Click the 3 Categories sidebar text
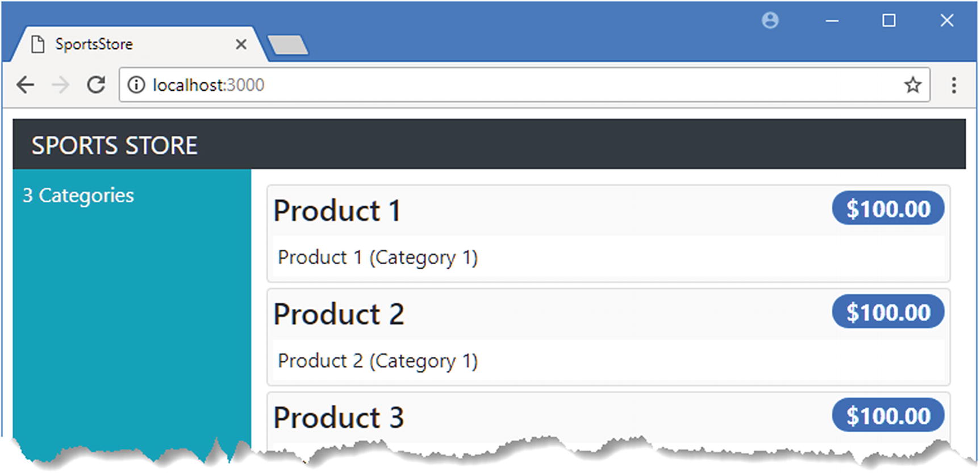This screenshot has width=980, height=476. 78,195
